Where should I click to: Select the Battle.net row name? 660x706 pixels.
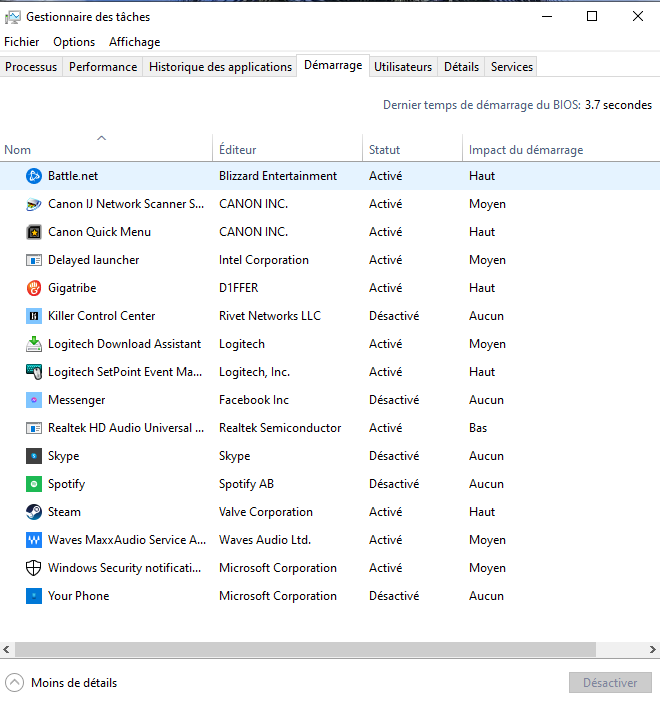73,176
